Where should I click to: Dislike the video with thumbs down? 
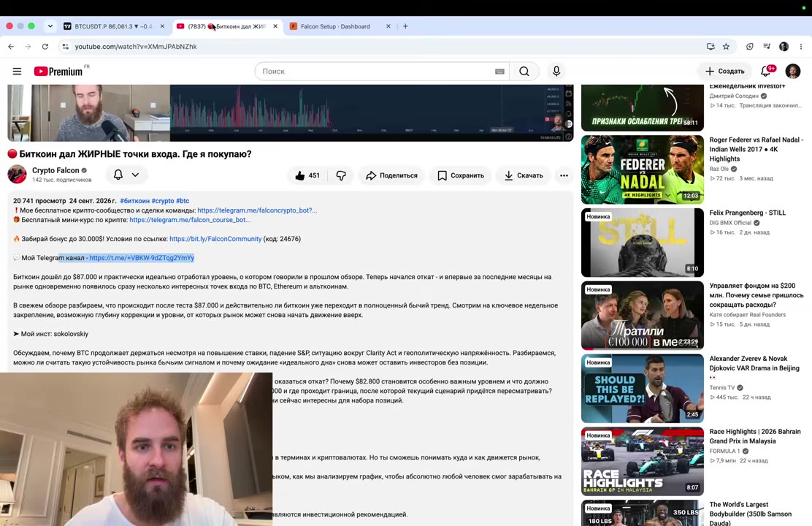click(341, 175)
